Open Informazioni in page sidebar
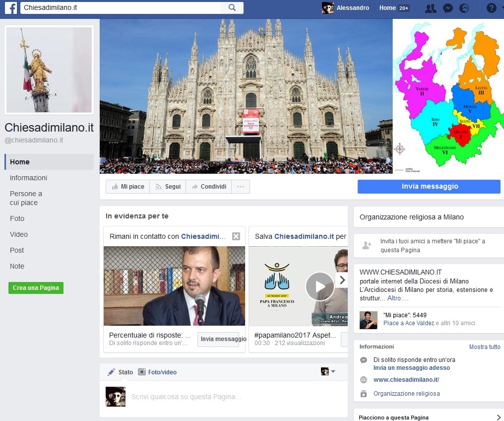The width and height of the screenshot is (504, 421). point(28,178)
